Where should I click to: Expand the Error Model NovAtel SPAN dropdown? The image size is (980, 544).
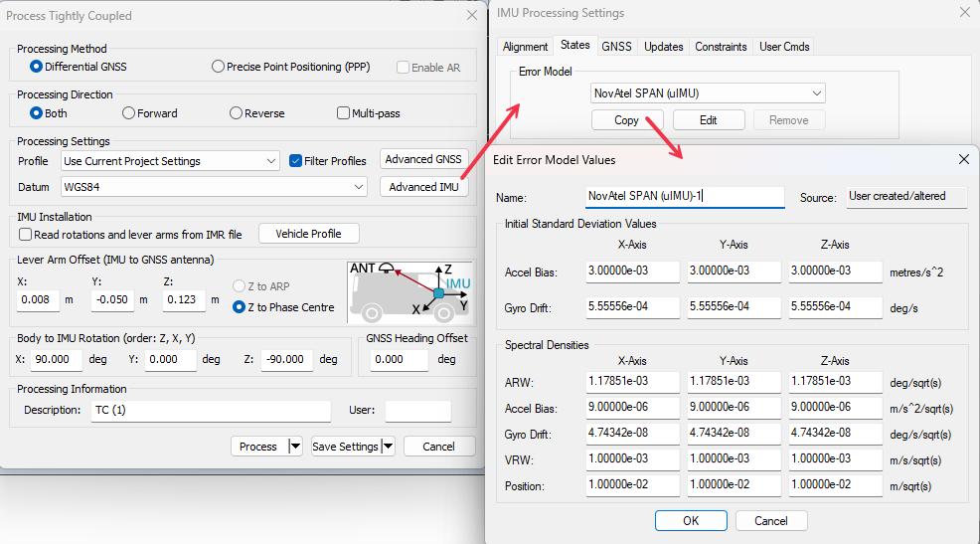[708, 93]
